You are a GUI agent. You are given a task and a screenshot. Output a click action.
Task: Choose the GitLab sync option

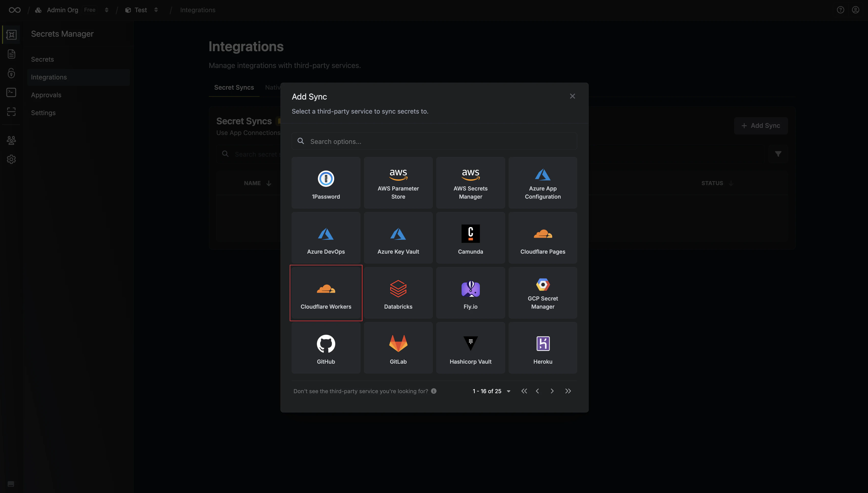(x=398, y=348)
